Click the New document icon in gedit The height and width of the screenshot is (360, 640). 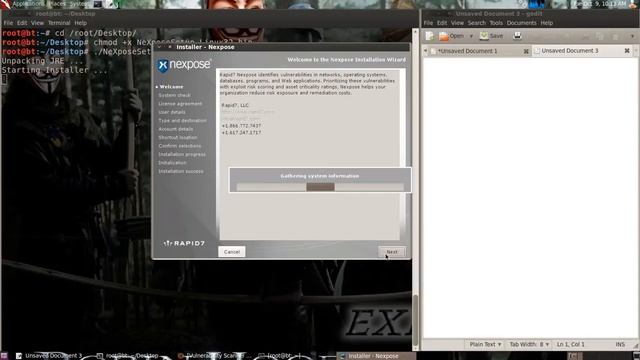pos(429,36)
